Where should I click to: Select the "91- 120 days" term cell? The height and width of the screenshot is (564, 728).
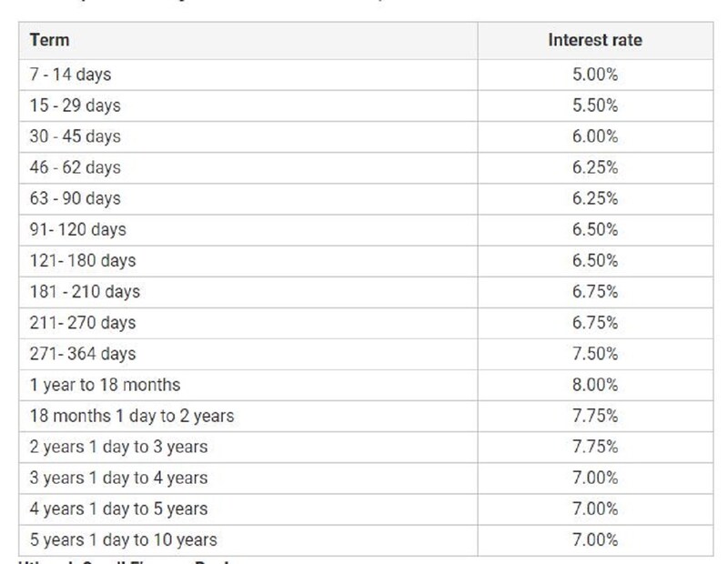(77, 229)
